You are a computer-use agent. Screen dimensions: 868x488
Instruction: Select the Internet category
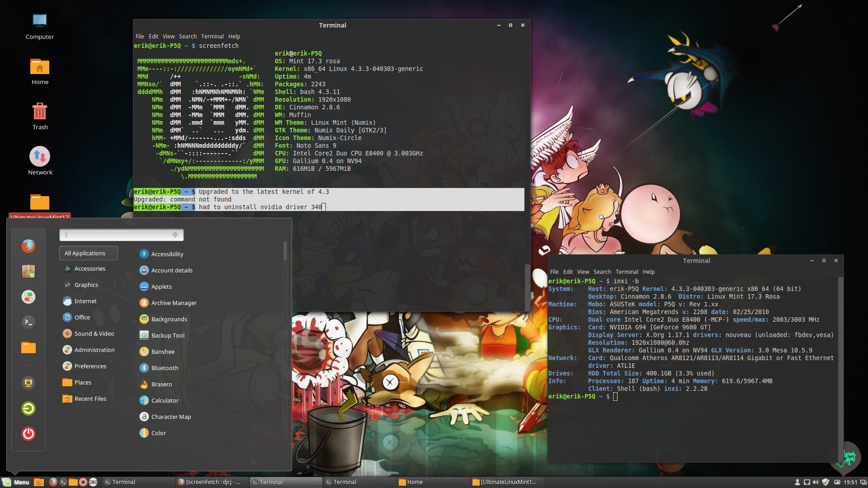pyautogui.click(x=89, y=301)
